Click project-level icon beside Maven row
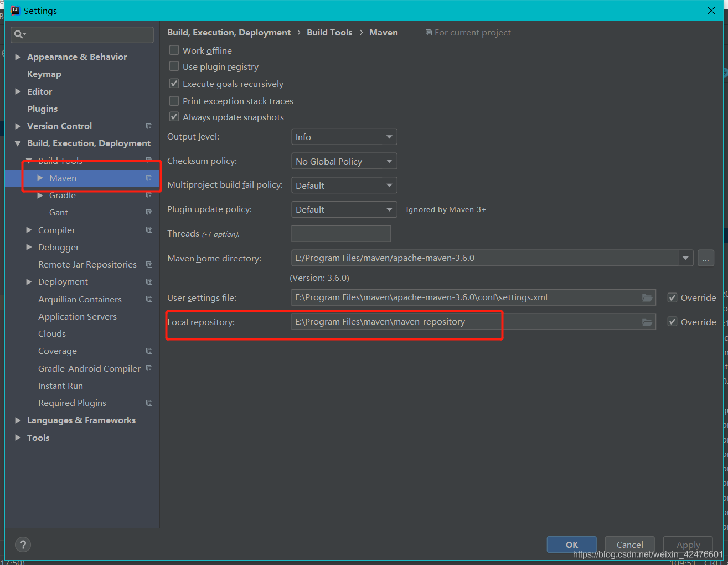 (x=149, y=178)
